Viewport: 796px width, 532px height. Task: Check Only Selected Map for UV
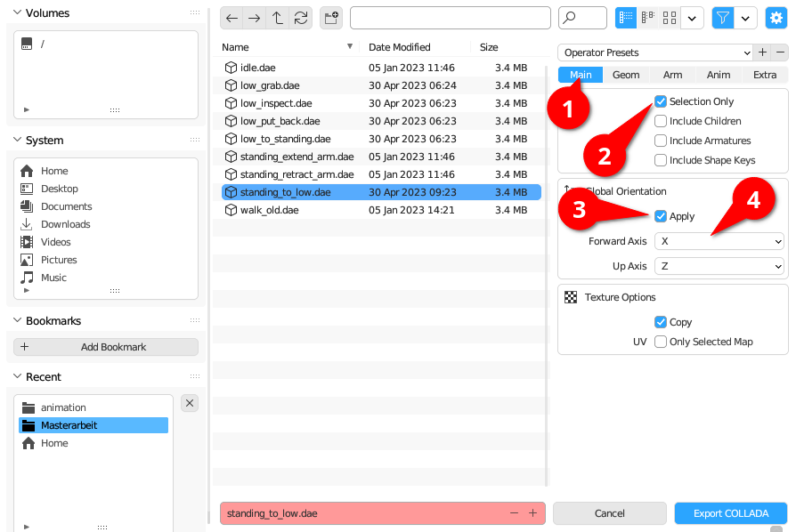[661, 342]
